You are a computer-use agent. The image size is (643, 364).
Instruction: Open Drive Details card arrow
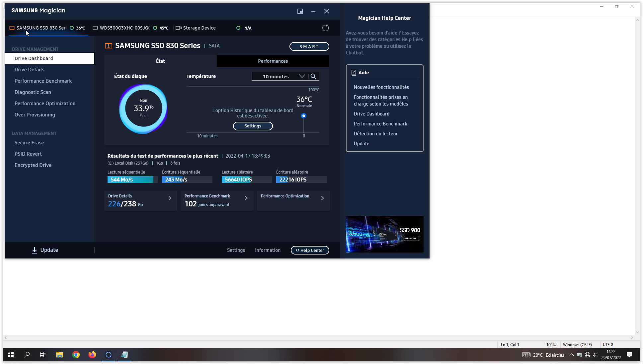point(170,198)
